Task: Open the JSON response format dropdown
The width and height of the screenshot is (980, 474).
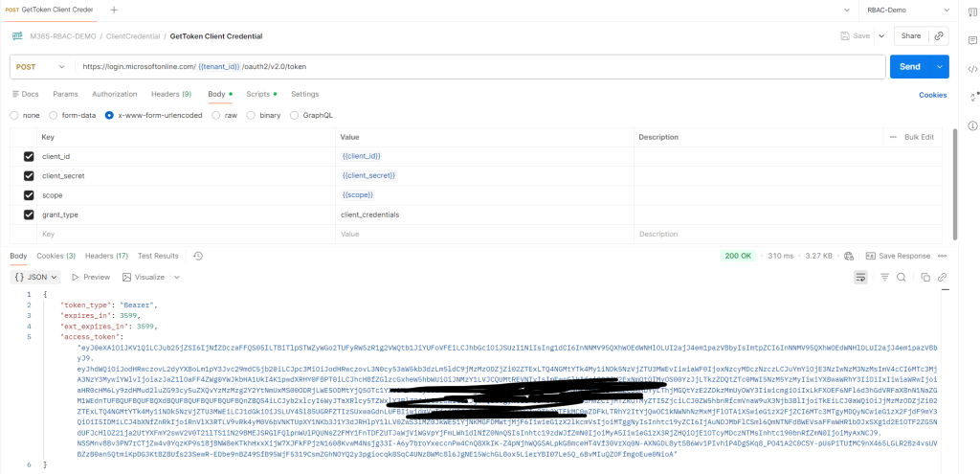Action: [36, 277]
